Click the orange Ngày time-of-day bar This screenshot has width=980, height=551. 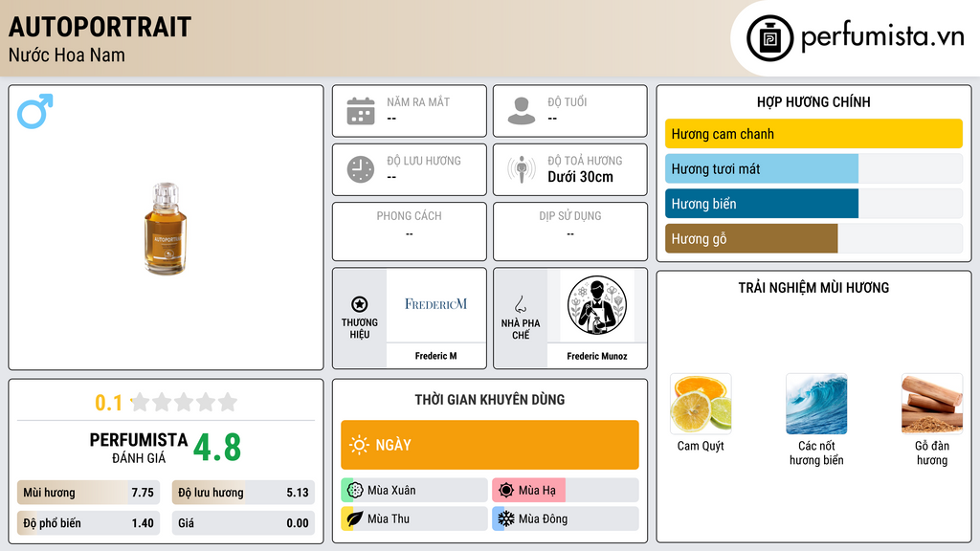(490, 445)
